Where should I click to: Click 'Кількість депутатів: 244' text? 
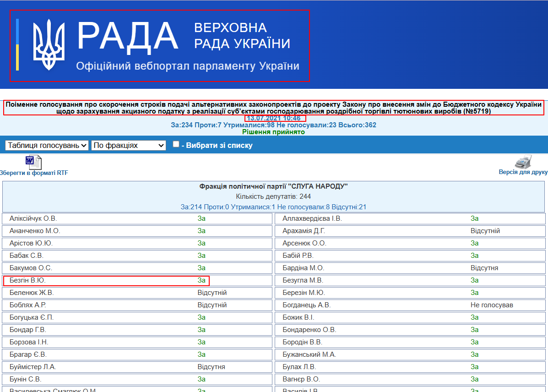pyautogui.click(x=274, y=196)
